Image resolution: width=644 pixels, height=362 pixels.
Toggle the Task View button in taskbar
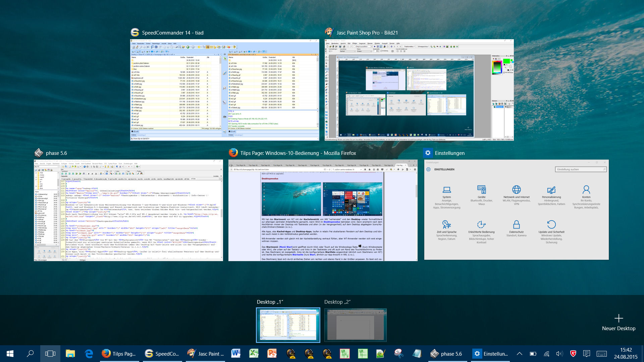click(50, 354)
